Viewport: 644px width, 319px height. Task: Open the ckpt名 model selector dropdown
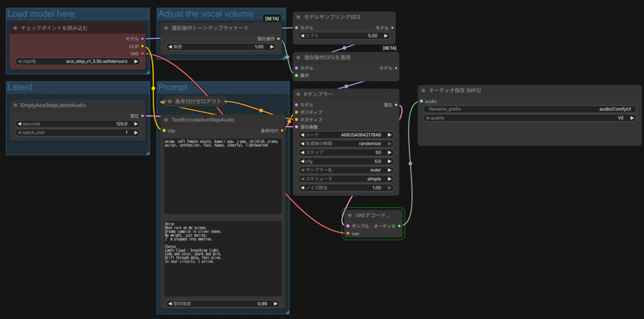tap(78, 62)
